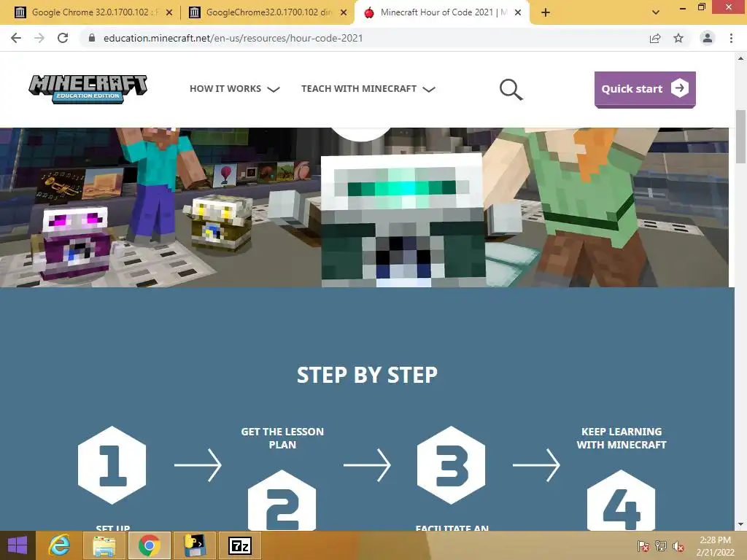The height and width of the screenshot is (560, 747).
Task: Switch to the GoogleChrome32.0.1700.102 second tab
Action: [x=266, y=12]
